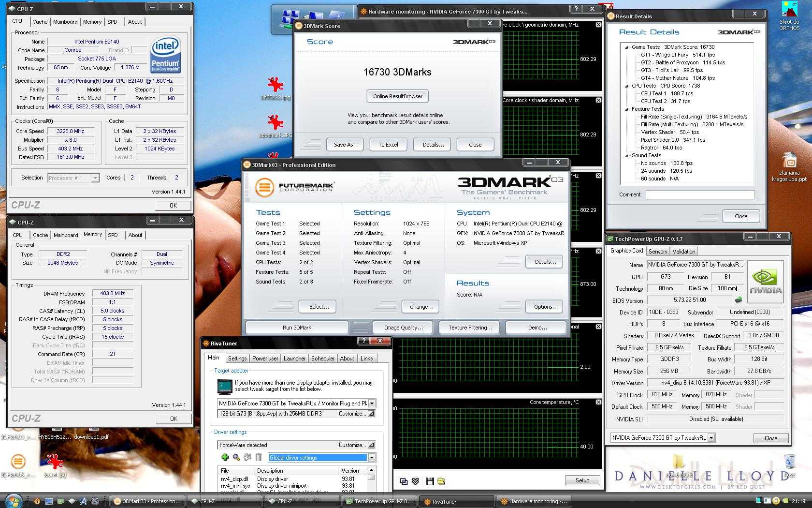Open Global driver settings dropdown
Screen dimensions: 812x508
pyautogui.click(x=372, y=458)
